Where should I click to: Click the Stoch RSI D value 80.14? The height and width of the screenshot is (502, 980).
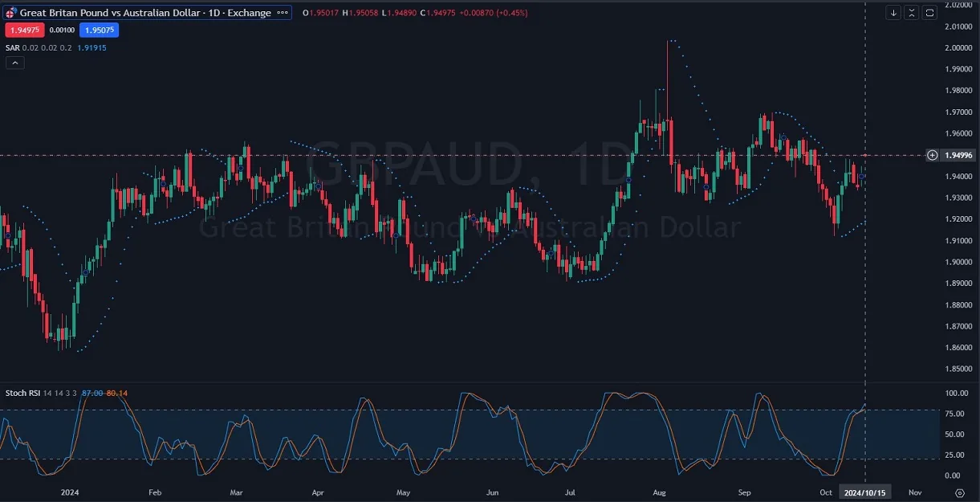click(x=117, y=393)
